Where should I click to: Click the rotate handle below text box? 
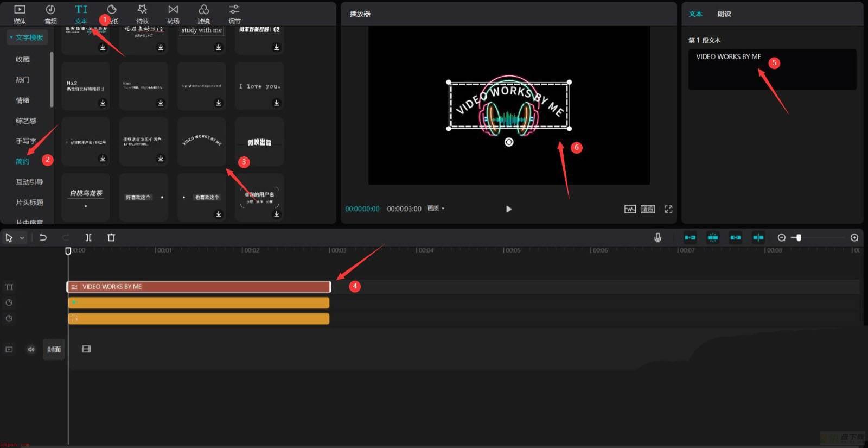pos(509,142)
